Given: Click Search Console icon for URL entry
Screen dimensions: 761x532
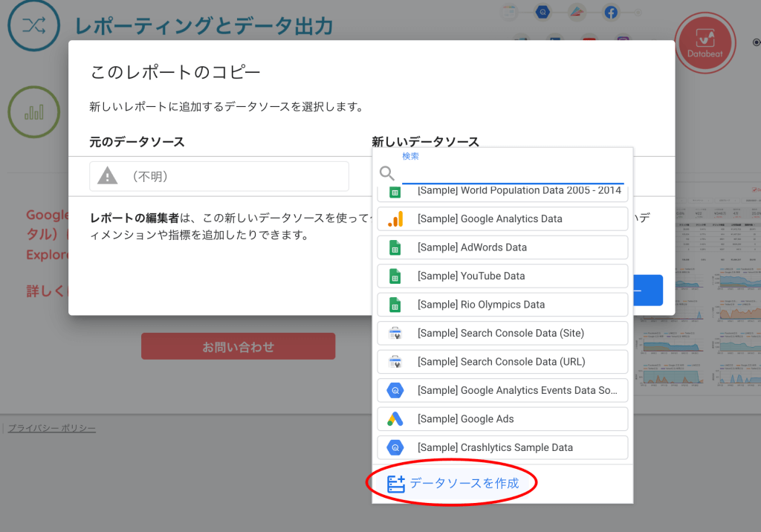Looking at the screenshot, I should click(395, 362).
